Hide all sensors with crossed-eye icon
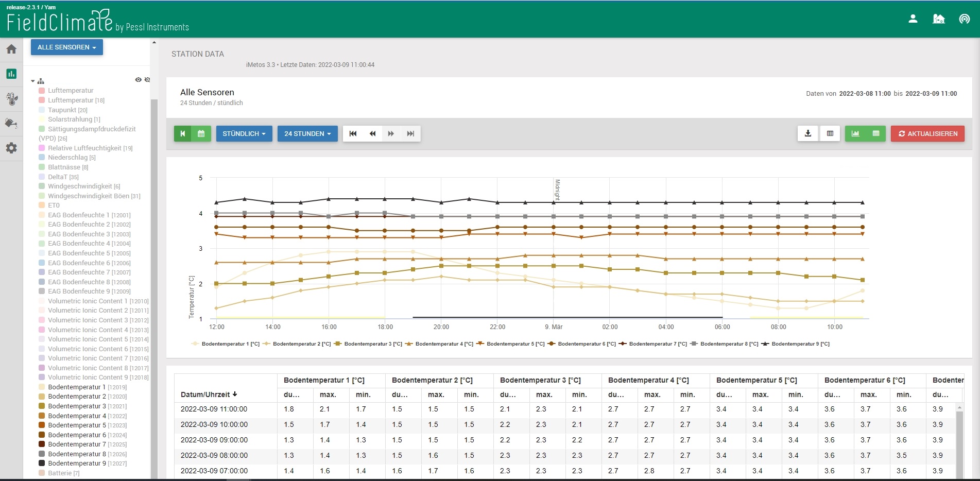This screenshot has height=481, width=980. point(147,80)
